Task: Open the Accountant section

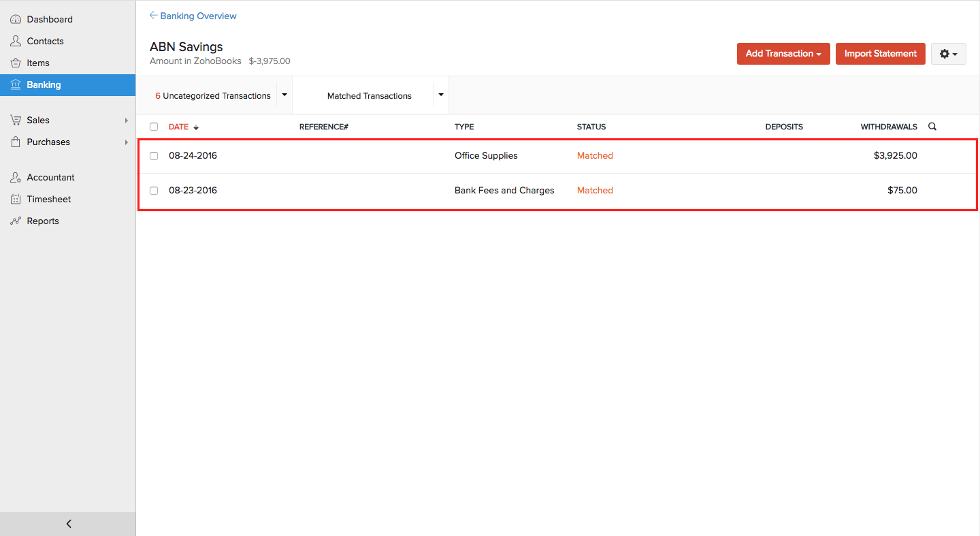Action: point(15,177)
